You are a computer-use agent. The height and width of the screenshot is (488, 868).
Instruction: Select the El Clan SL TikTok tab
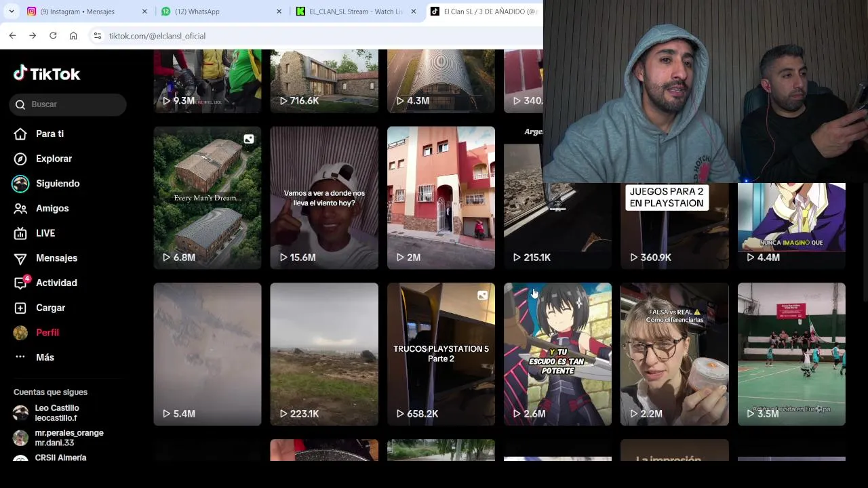(484, 12)
